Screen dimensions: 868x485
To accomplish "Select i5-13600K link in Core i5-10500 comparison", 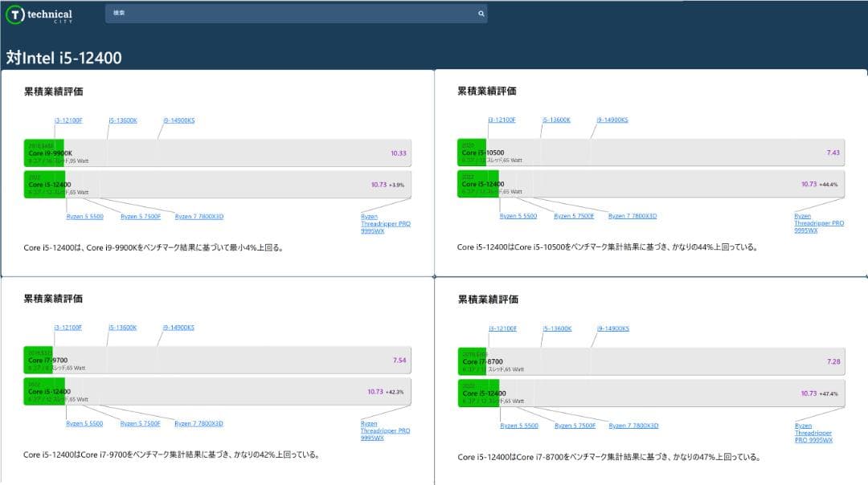I will [x=556, y=120].
